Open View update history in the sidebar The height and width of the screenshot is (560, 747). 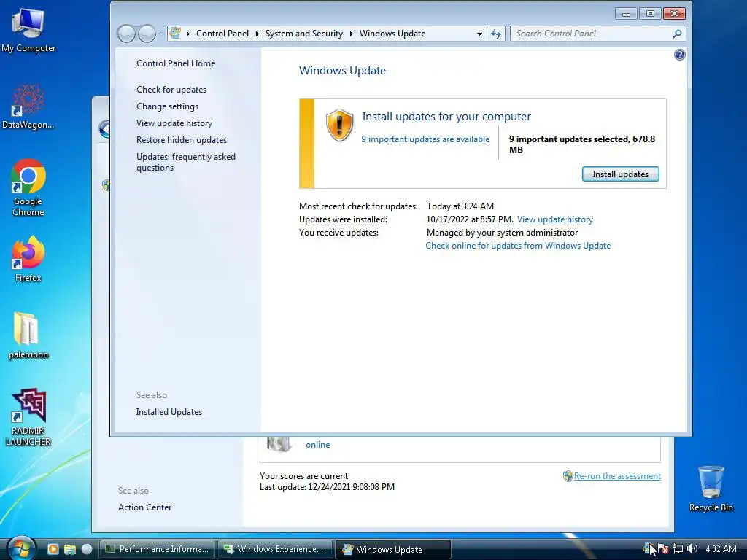(174, 122)
